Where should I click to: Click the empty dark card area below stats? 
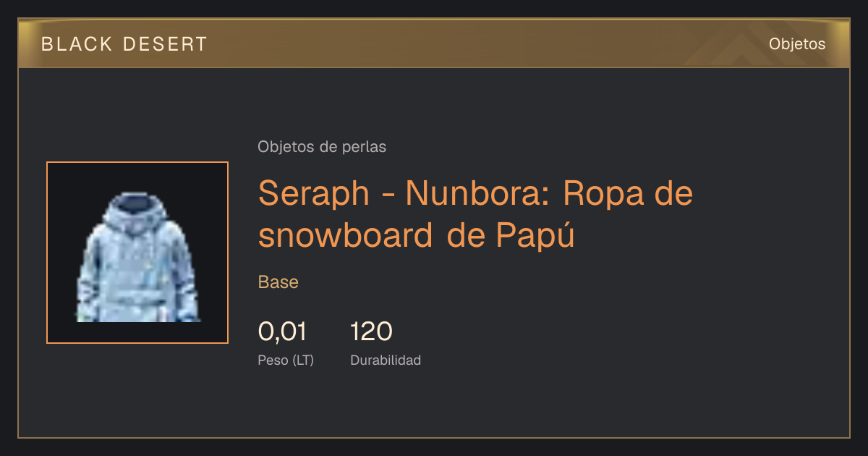[434, 405]
